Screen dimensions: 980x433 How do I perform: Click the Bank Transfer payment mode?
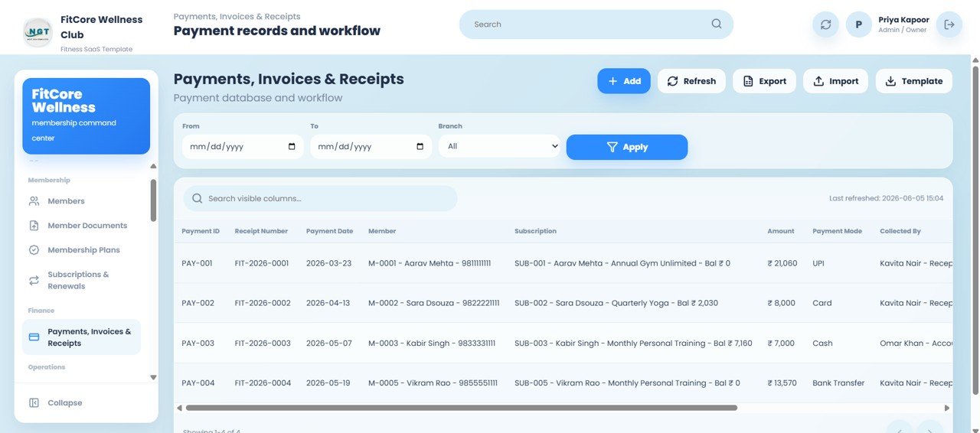pos(838,383)
